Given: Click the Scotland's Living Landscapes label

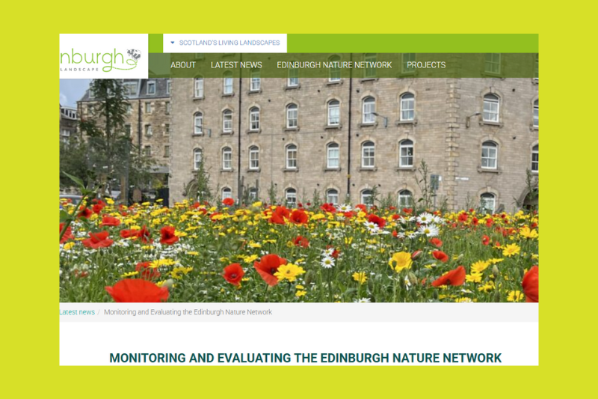Looking at the screenshot, I should 230,43.
